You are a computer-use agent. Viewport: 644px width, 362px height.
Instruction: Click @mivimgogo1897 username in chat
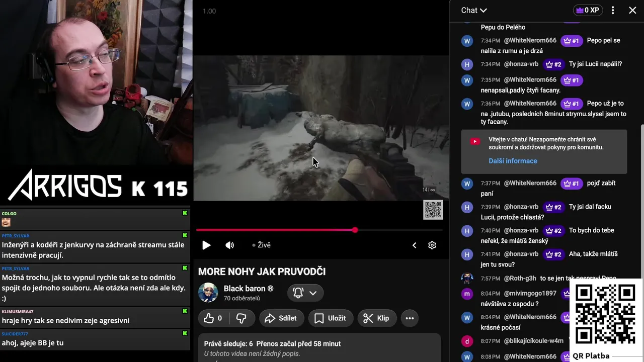click(530, 293)
